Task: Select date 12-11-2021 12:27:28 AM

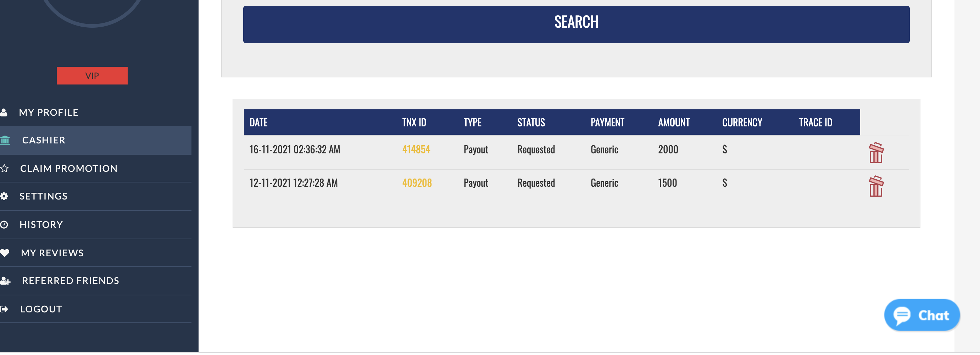Action: tap(293, 183)
